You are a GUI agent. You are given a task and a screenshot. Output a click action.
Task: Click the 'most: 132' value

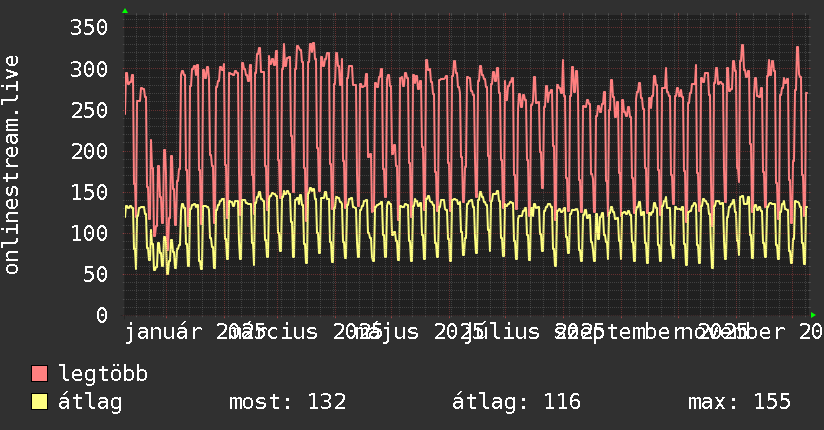287,402
